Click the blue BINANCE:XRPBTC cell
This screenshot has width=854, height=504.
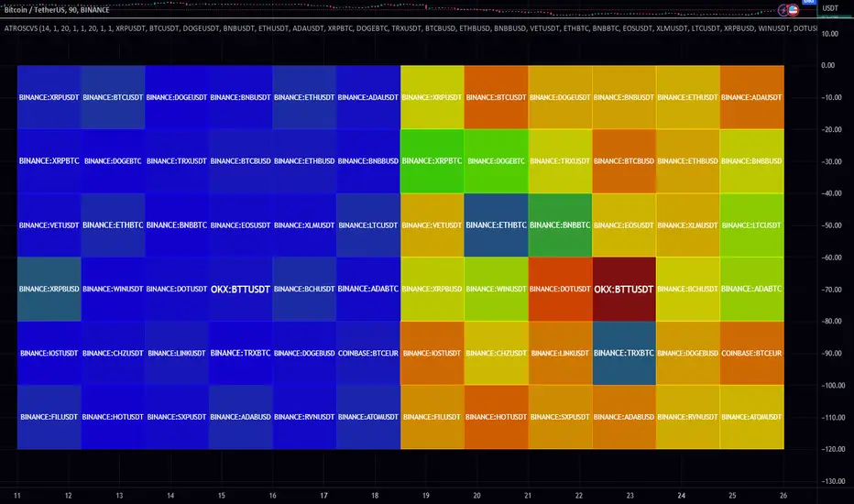[49, 161]
